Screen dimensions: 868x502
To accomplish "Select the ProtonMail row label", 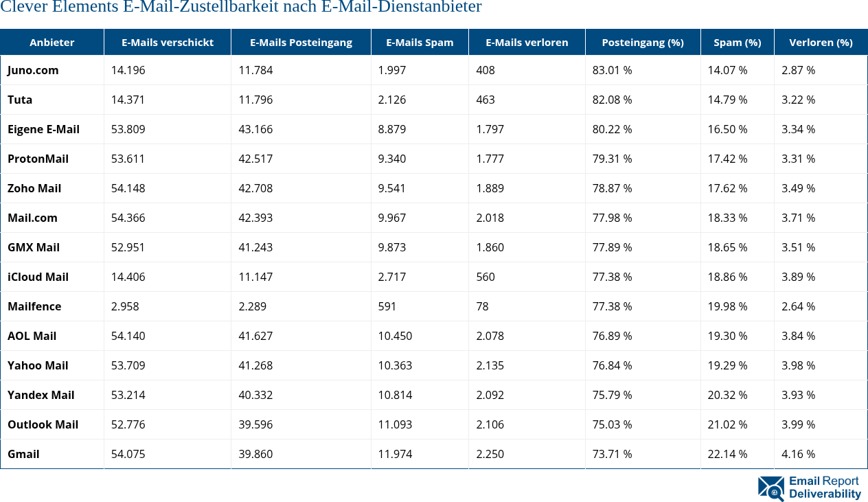I will click(38, 159).
